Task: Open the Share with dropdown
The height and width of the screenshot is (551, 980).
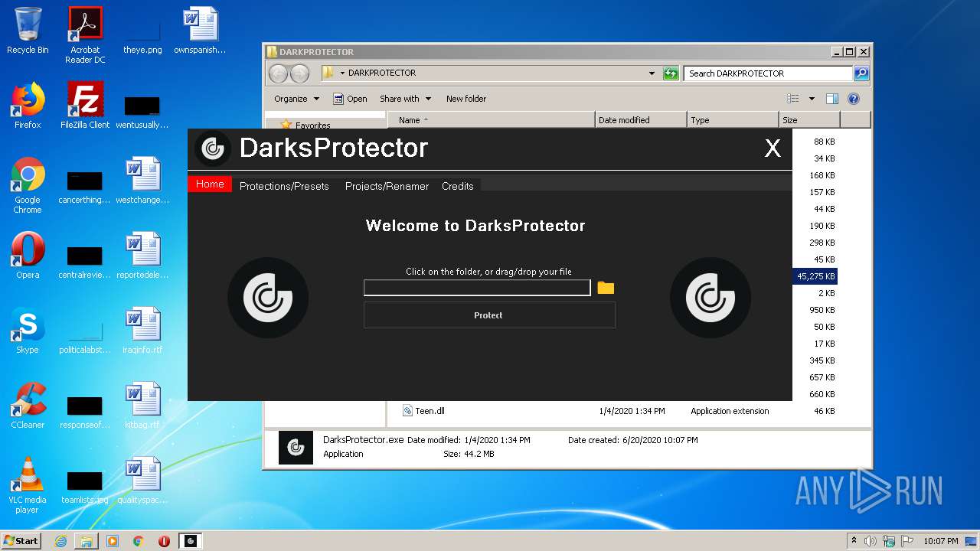Action: [406, 99]
